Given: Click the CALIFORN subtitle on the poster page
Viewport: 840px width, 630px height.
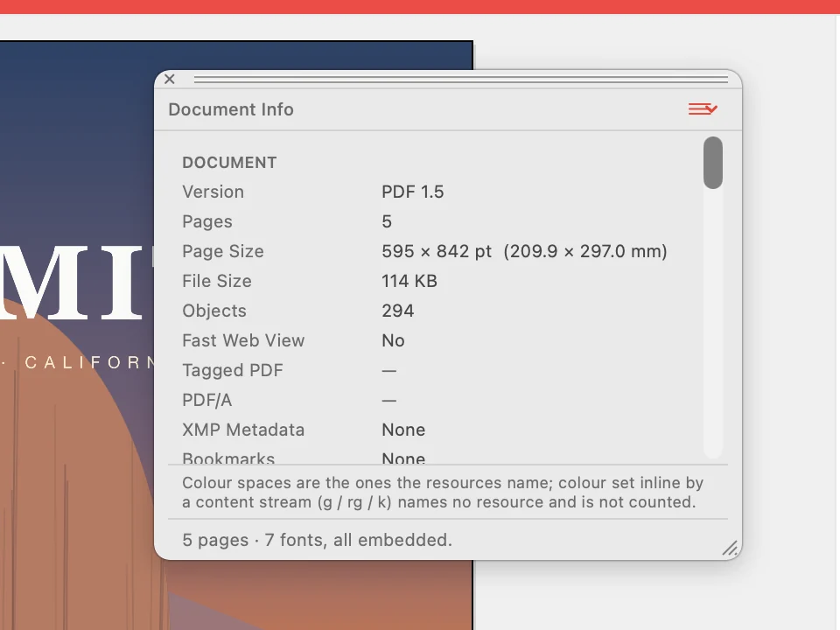Looking at the screenshot, I should tap(88, 362).
